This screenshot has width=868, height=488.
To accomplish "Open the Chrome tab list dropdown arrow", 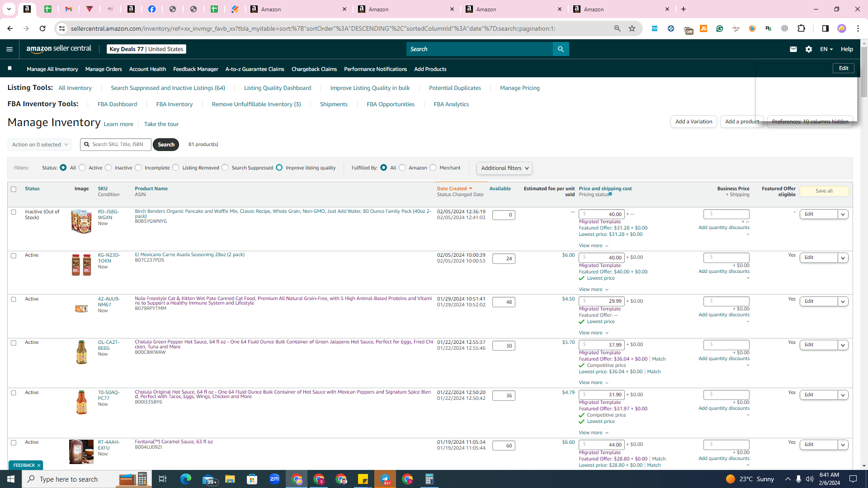I will (x=9, y=9).
